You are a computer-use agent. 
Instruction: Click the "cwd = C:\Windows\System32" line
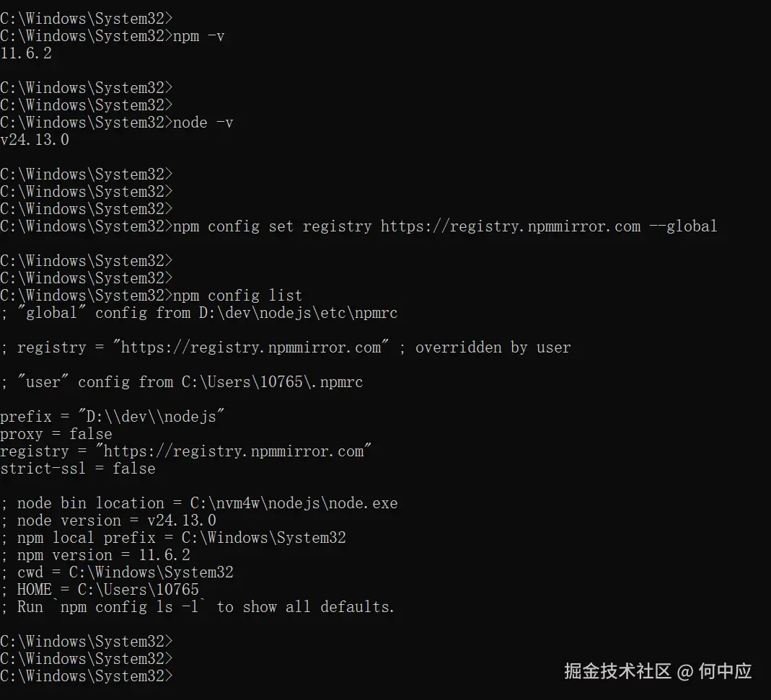pyautogui.click(x=125, y=572)
